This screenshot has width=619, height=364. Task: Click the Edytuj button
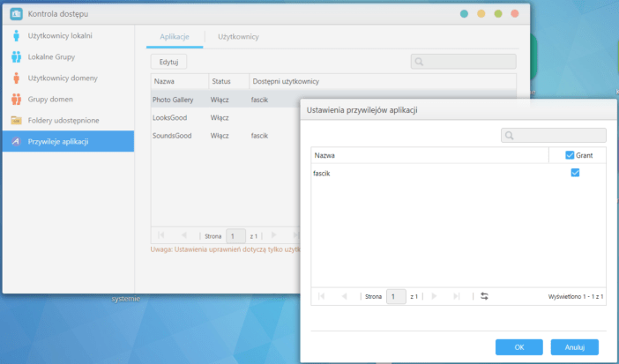(168, 62)
